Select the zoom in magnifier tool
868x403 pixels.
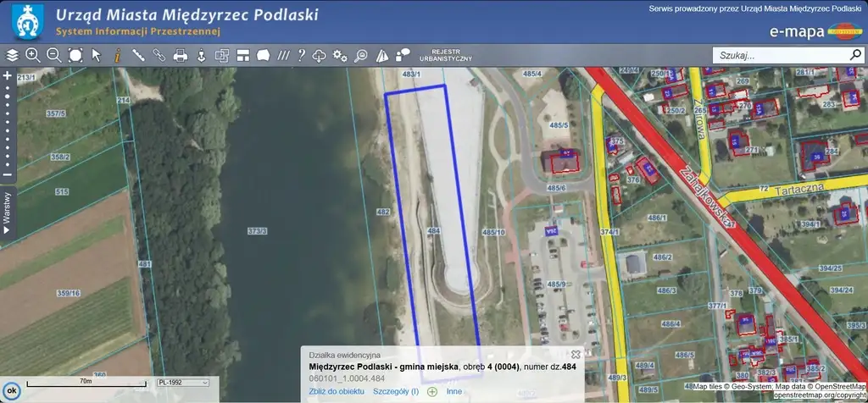(x=33, y=55)
